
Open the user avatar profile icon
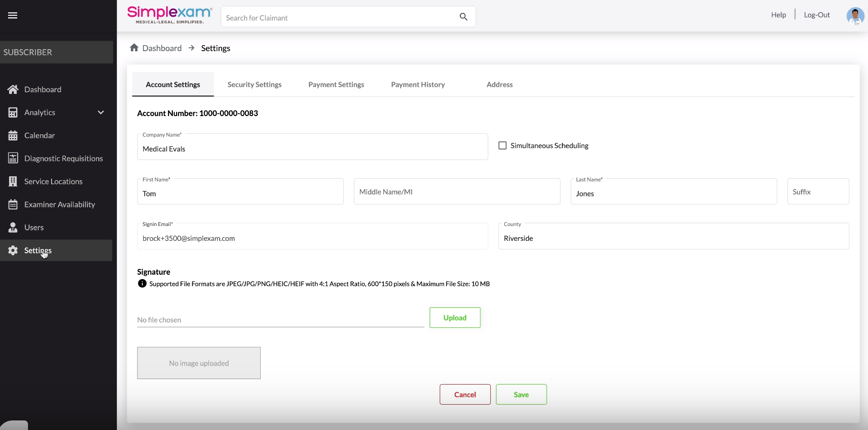[x=855, y=16]
